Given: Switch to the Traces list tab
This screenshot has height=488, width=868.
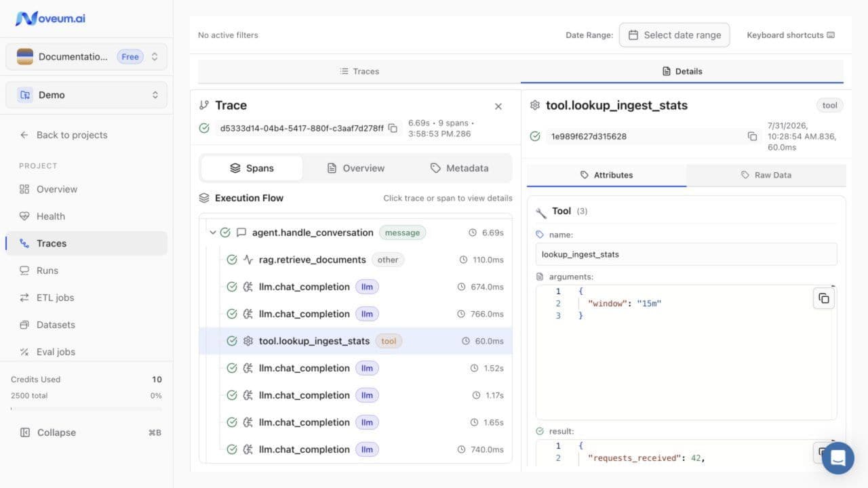Looking at the screenshot, I should (359, 71).
